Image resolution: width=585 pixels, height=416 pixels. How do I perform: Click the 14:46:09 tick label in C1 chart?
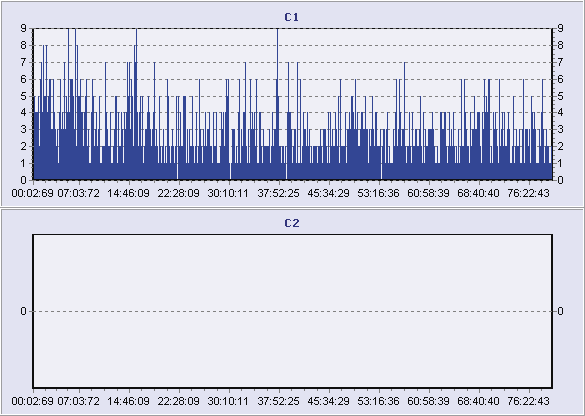tap(128, 193)
